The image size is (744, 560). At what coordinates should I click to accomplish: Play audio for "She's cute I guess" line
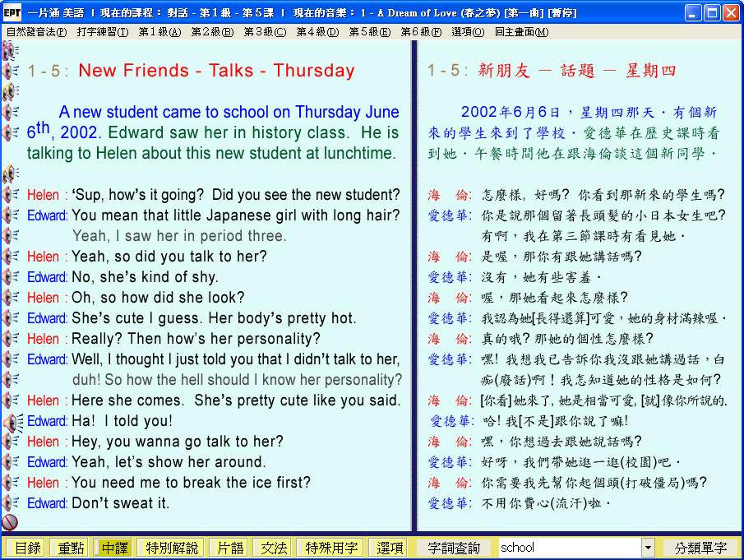coord(10,318)
